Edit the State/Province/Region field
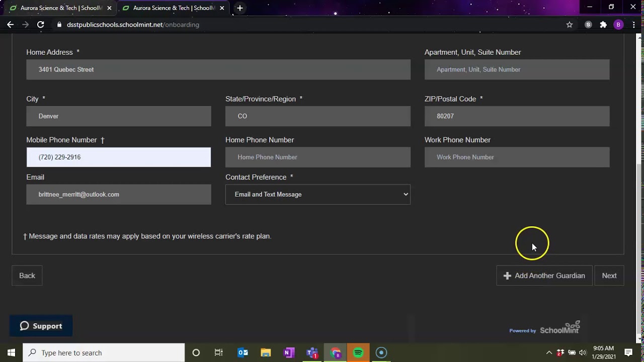 pyautogui.click(x=318, y=116)
